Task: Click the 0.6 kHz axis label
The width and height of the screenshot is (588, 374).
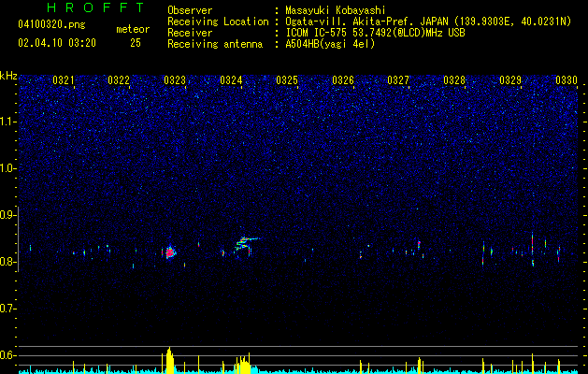Action: pyautogui.click(x=8, y=355)
